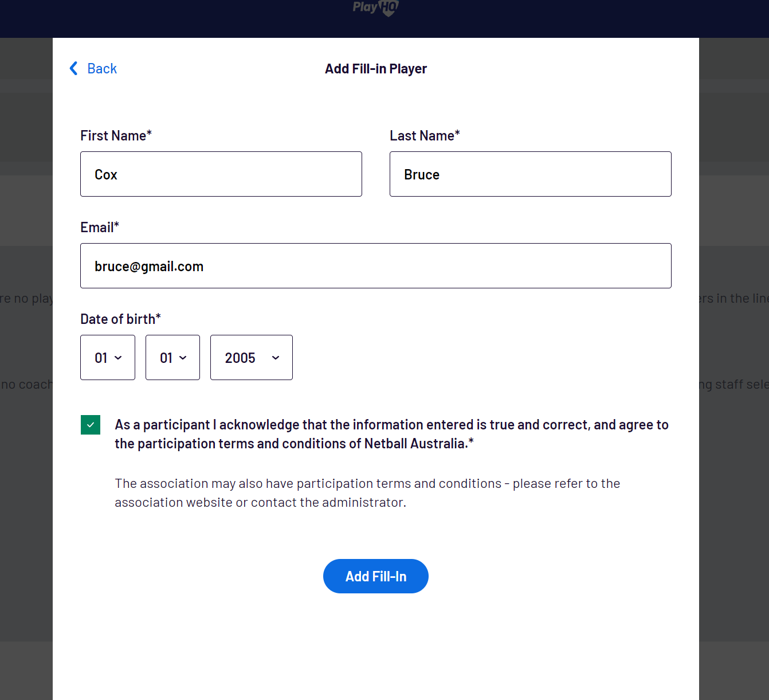Click into the Email input field
Image resolution: width=769 pixels, height=700 pixels.
click(x=376, y=266)
